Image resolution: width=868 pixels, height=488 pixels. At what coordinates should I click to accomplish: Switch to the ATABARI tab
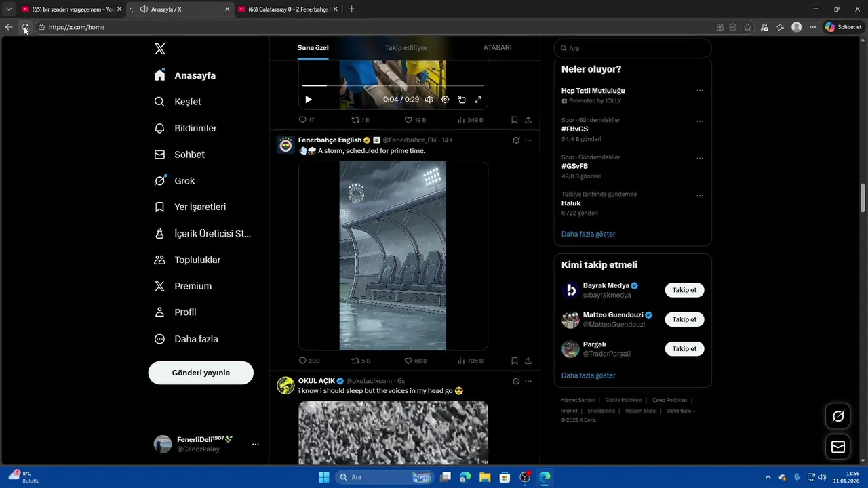coord(497,48)
